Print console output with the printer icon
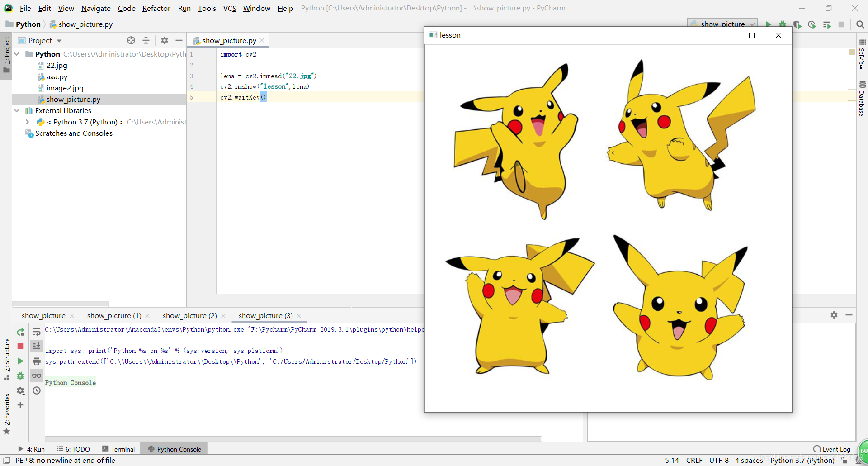This screenshot has width=868, height=466. [x=37, y=361]
